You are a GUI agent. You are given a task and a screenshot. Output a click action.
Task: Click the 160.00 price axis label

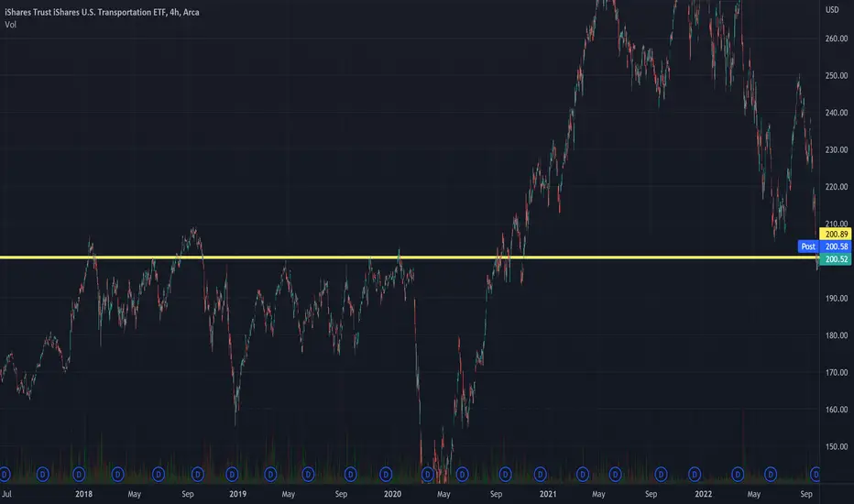pyautogui.click(x=837, y=410)
